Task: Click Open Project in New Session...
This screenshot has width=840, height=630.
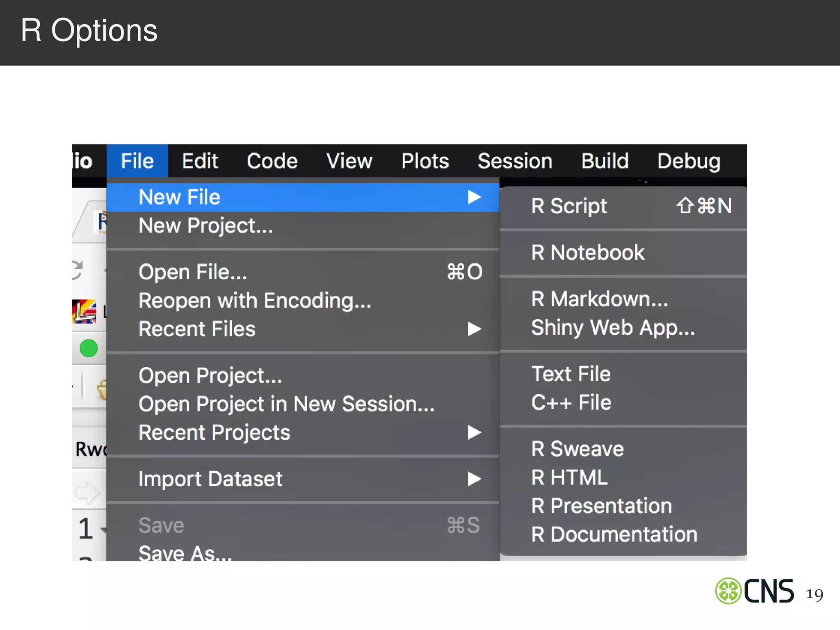Action: [286, 404]
